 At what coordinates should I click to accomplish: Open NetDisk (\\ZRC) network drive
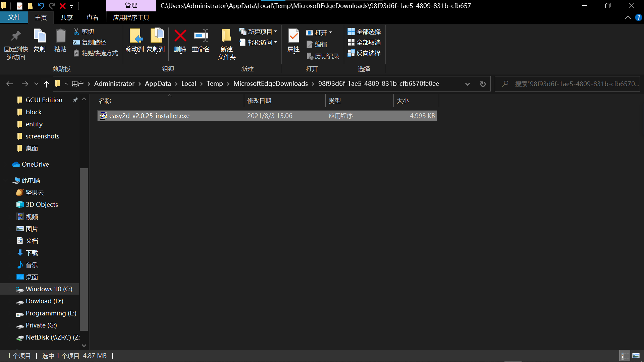coord(48,337)
